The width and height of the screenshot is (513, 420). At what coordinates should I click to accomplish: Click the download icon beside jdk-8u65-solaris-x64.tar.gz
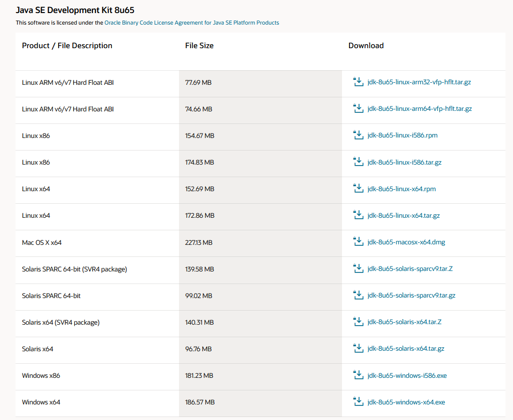click(358, 348)
